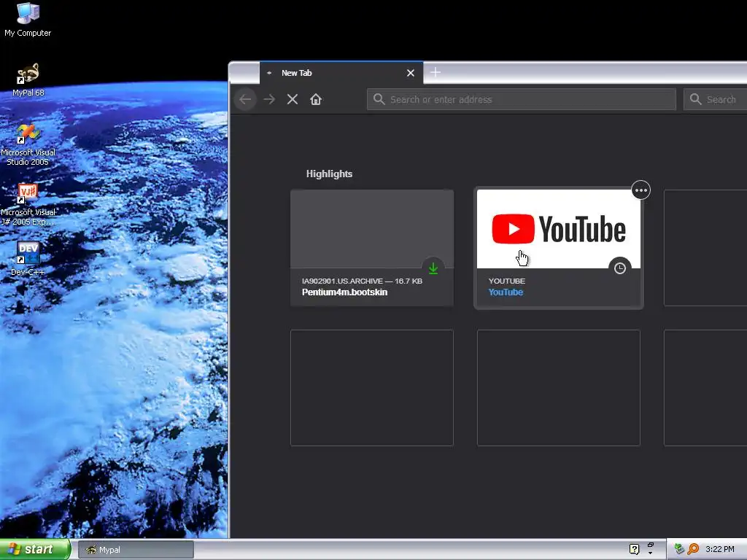This screenshot has height=560, width=747.
Task: Click the magnifier icon in address bar
Action: [379, 99]
